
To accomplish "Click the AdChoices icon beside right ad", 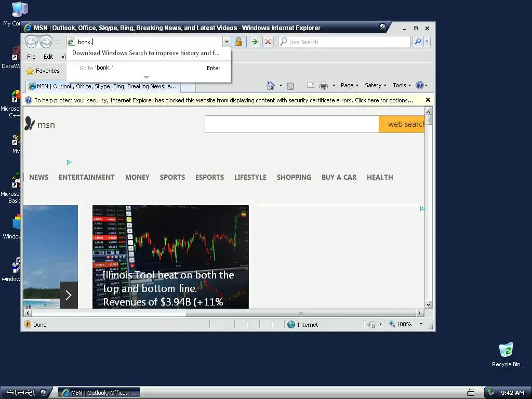I will coord(422,209).
